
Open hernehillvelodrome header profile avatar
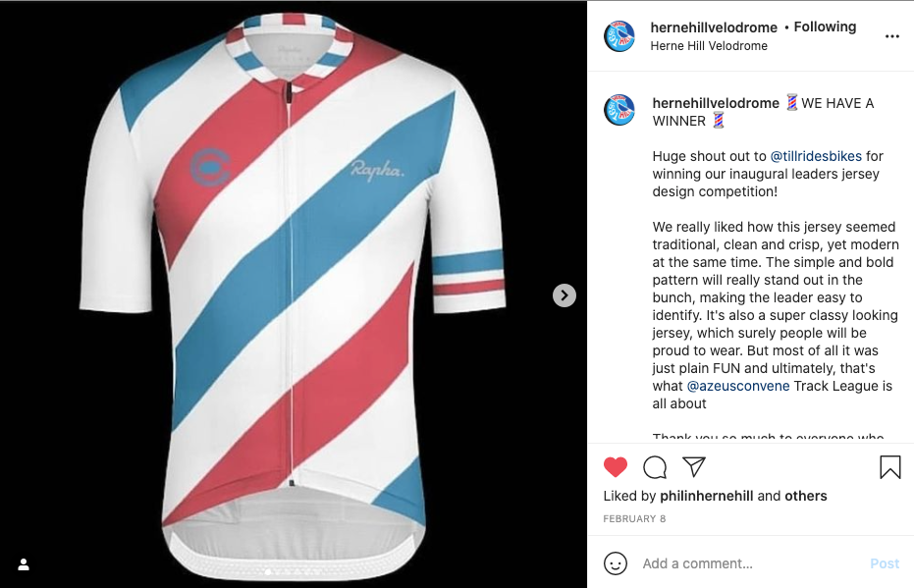[619, 36]
